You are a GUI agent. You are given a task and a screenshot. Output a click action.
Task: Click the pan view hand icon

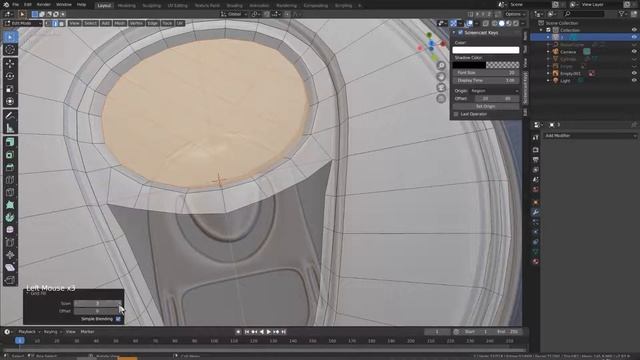point(441,77)
